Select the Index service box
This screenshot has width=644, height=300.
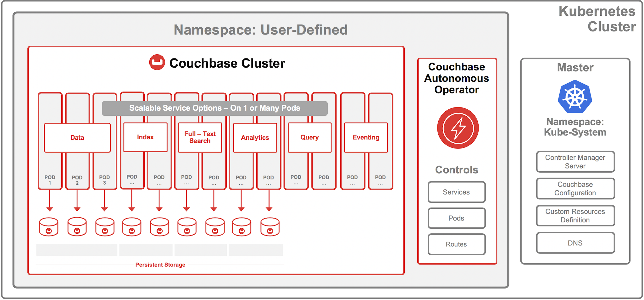coord(145,137)
